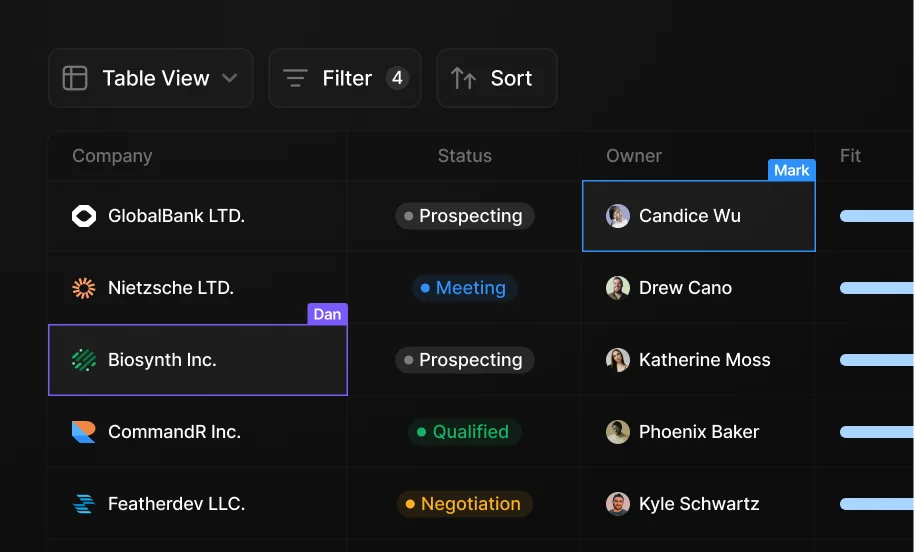Click the table grid icon in Table View
Screen dimensions: 914x553
click(75, 78)
